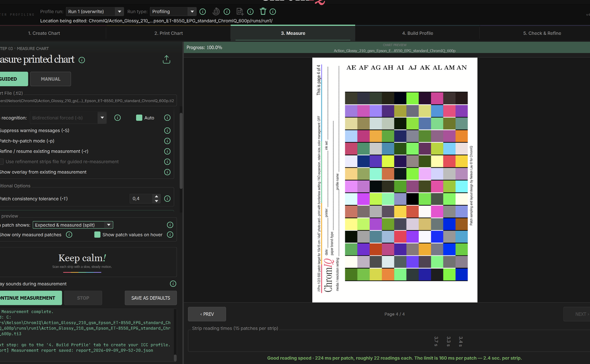Open the Profile run dropdown
Viewport: 590px width, 364px height.
95,11
